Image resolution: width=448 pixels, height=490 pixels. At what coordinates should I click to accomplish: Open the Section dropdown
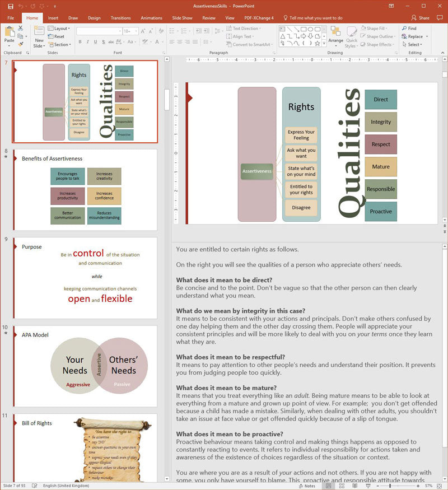[59, 44]
